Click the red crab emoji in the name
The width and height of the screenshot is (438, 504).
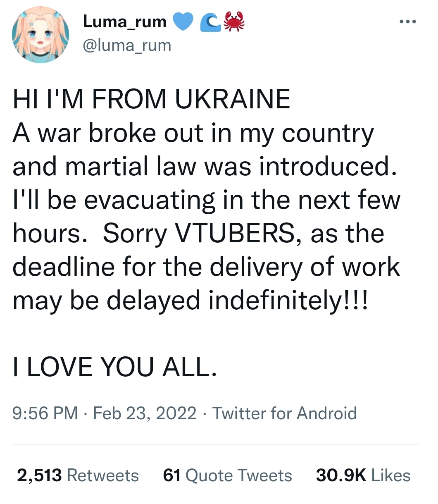[x=233, y=22]
